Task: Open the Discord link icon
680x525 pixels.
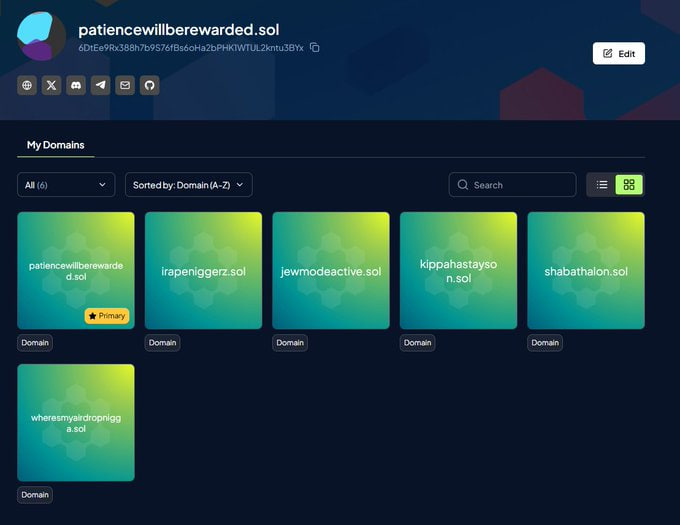Action: click(x=76, y=85)
